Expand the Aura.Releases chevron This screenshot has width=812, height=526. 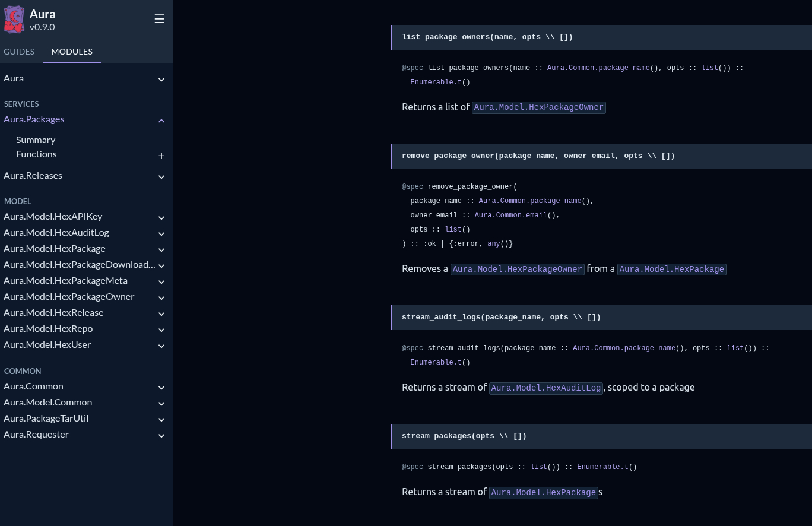[161, 177]
